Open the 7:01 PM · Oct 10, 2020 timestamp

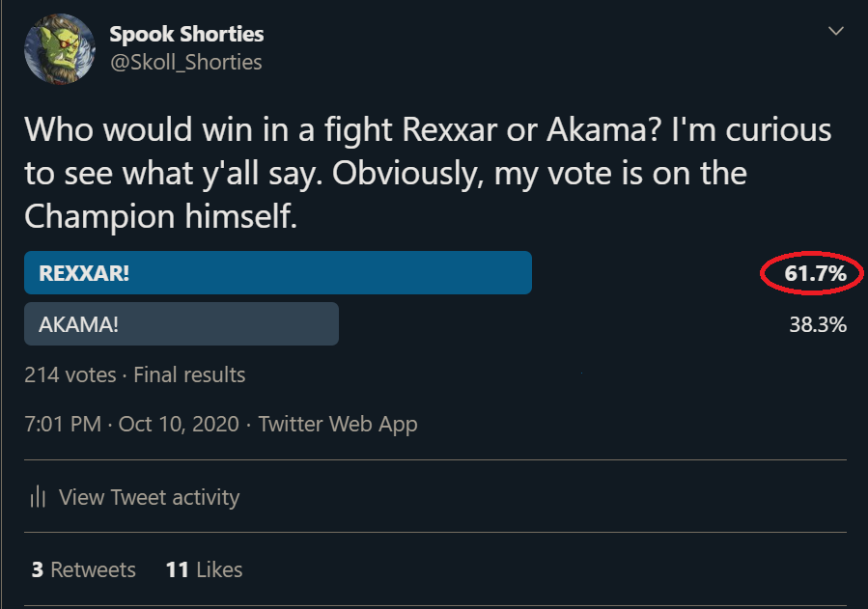(131, 424)
